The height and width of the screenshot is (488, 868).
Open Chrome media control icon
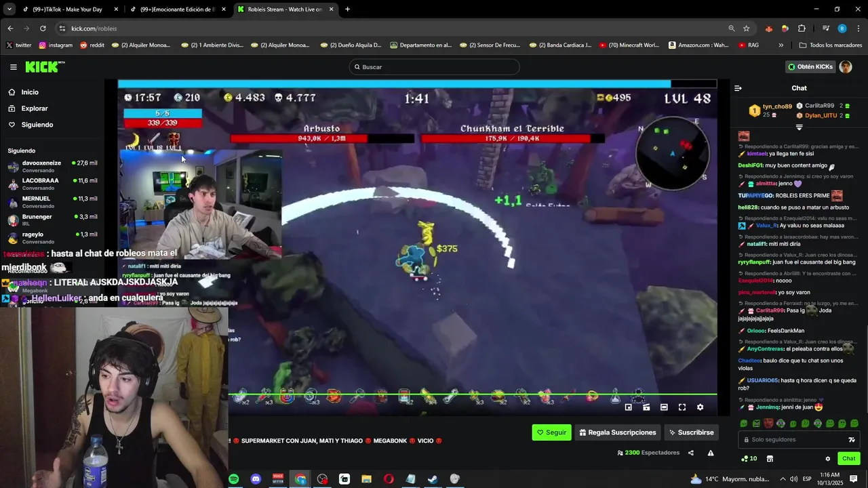825,28
